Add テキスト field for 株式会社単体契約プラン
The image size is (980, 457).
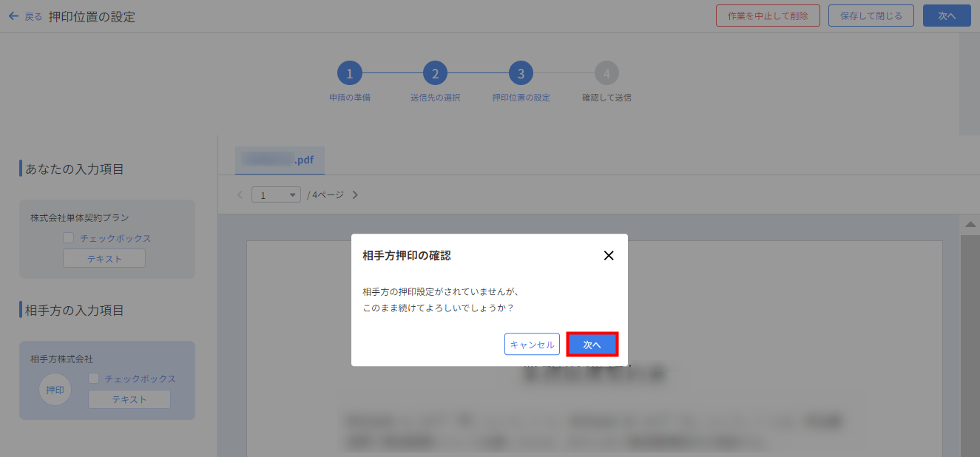tap(104, 259)
